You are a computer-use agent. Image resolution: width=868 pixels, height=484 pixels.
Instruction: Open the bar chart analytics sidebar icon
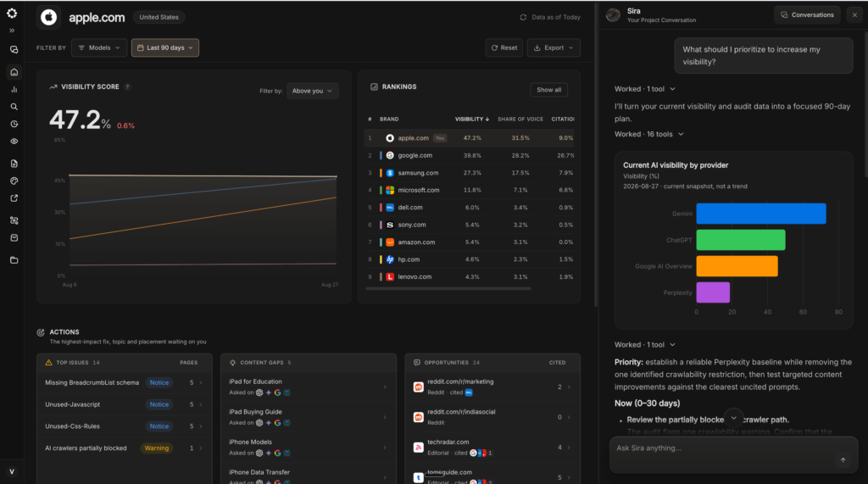tap(14, 89)
